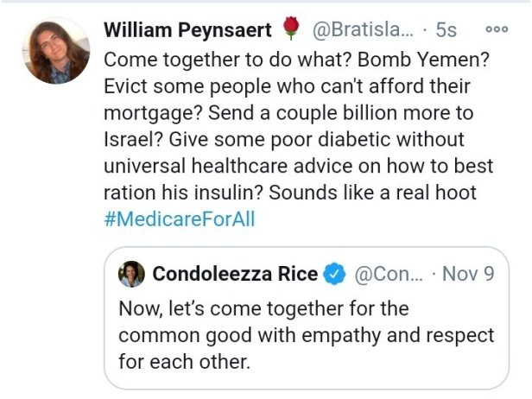Open the quoted tweet text about common good
Viewport: 532px width, 399px height.
pyautogui.click(x=306, y=335)
